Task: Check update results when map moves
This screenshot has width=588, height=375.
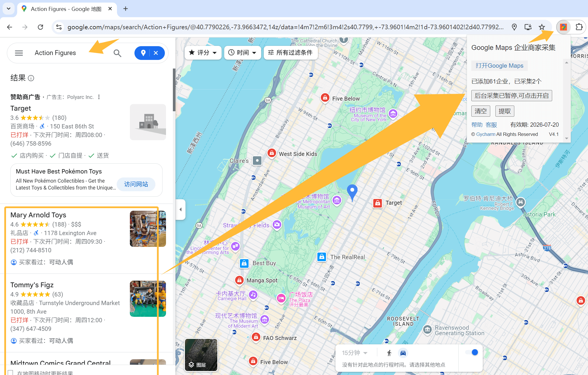Action: pyautogui.click(x=11, y=373)
